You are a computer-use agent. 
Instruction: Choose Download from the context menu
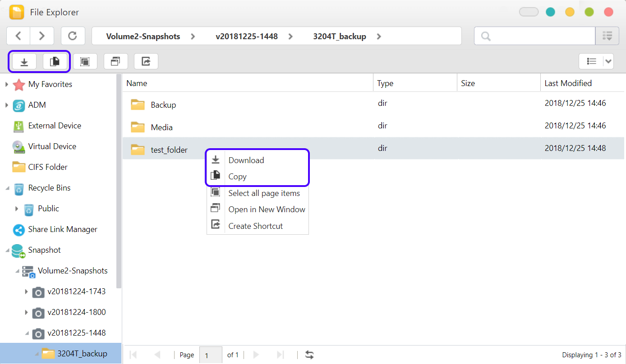(246, 160)
